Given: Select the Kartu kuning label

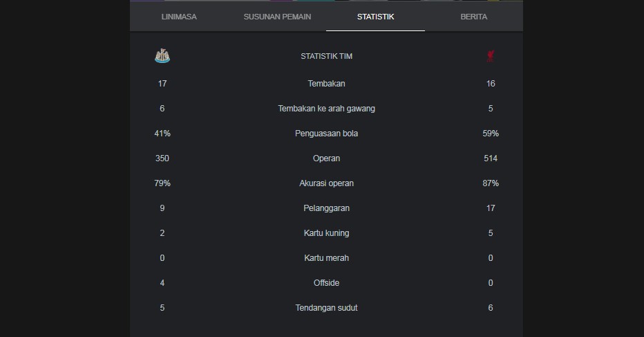Looking at the screenshot, I should pos(327,233).
